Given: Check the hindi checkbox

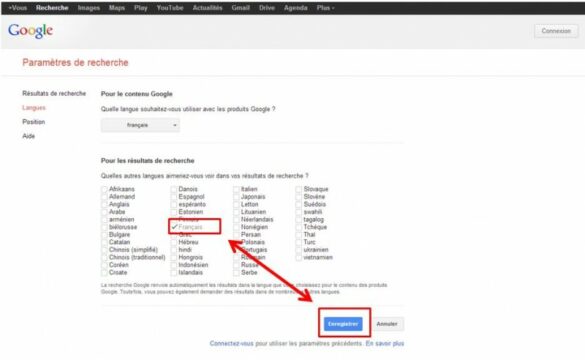Looking at the screenshot, I should pyautogui.click(x=174, y=250).
